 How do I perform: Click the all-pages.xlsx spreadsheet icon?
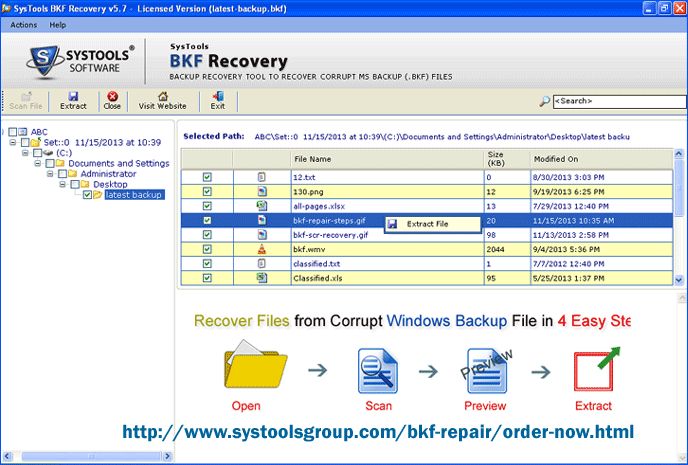(x=261, y=205)
